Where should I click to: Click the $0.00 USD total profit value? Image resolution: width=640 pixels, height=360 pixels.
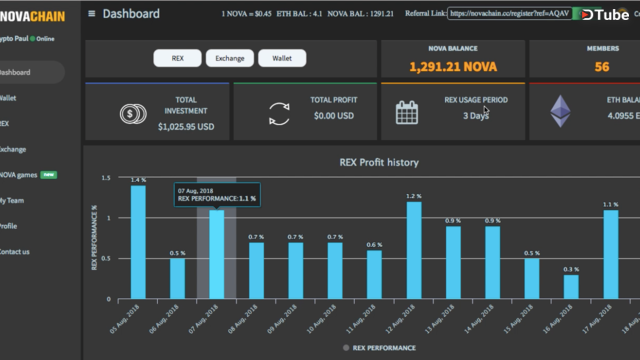pos(333,116)
